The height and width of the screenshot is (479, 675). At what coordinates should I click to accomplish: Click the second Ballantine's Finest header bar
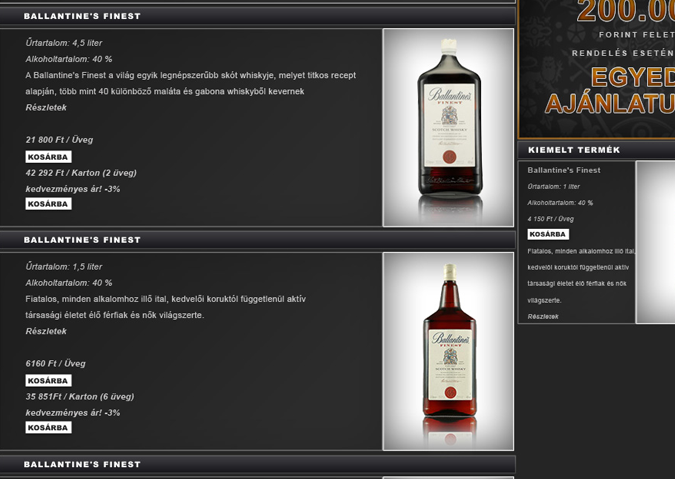[257, 240]
